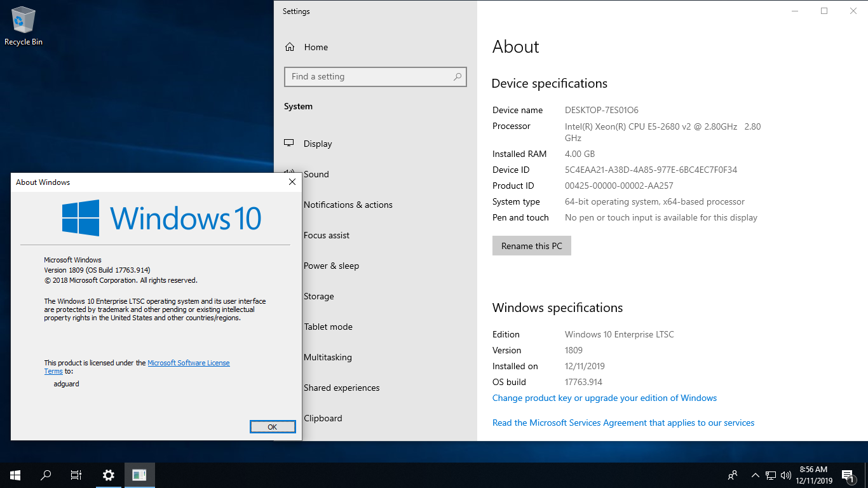Open Change product key or upgrade link
The height and width of the screenshot is (488, 868).
(x=604, y=398)
